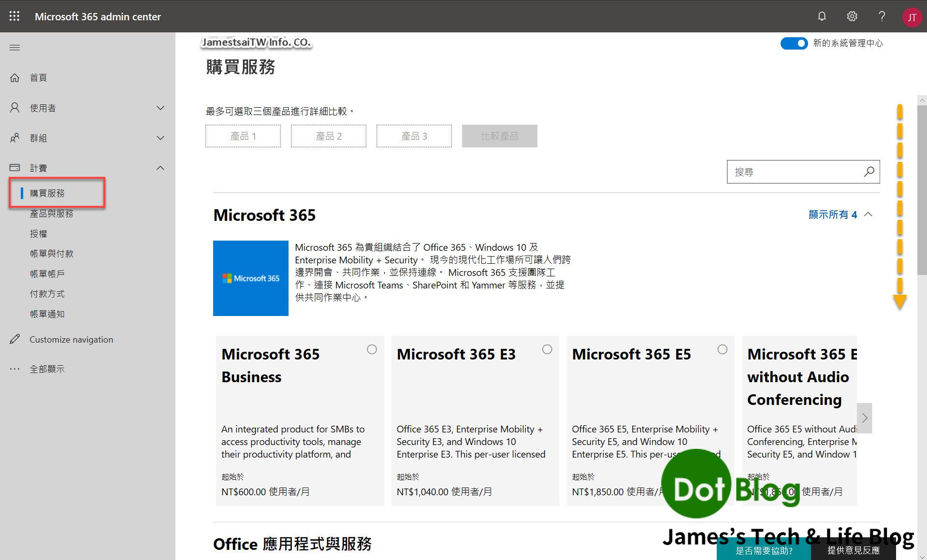
Task: Click the NT$1,040.00 使用者/月 price
Action: (444, 492)
